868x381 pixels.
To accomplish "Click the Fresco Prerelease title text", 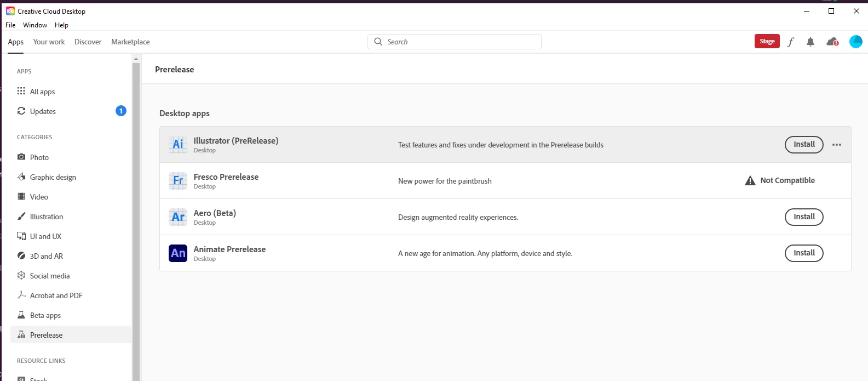I will coord(226,177).
